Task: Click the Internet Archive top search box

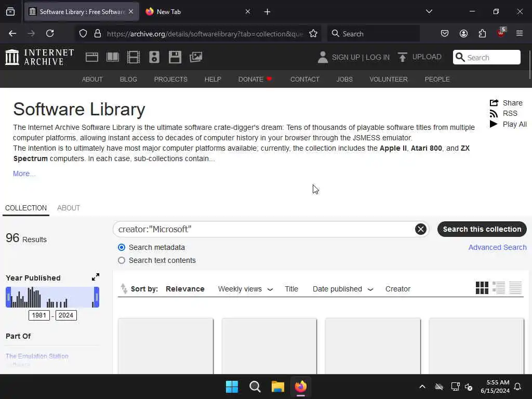Action: coord(486,57)
